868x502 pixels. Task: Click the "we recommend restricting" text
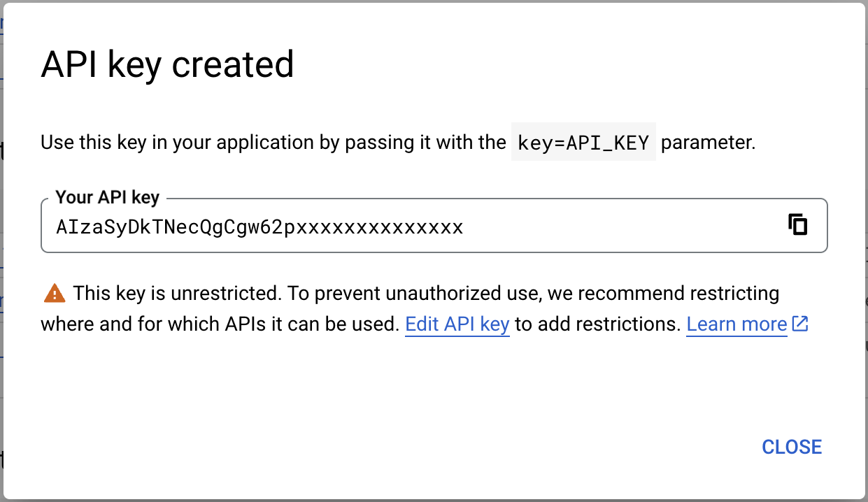click(663, 293)
